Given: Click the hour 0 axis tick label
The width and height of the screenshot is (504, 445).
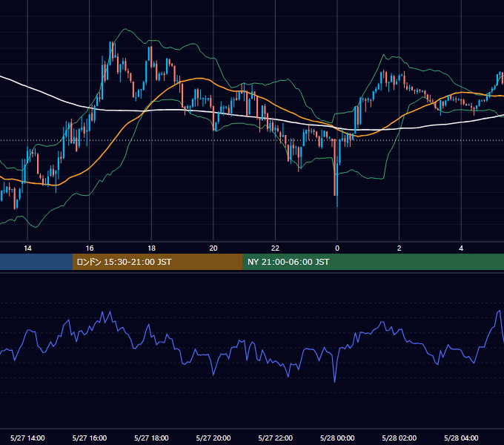Looking at the screenshot, I should pos(337,248).
